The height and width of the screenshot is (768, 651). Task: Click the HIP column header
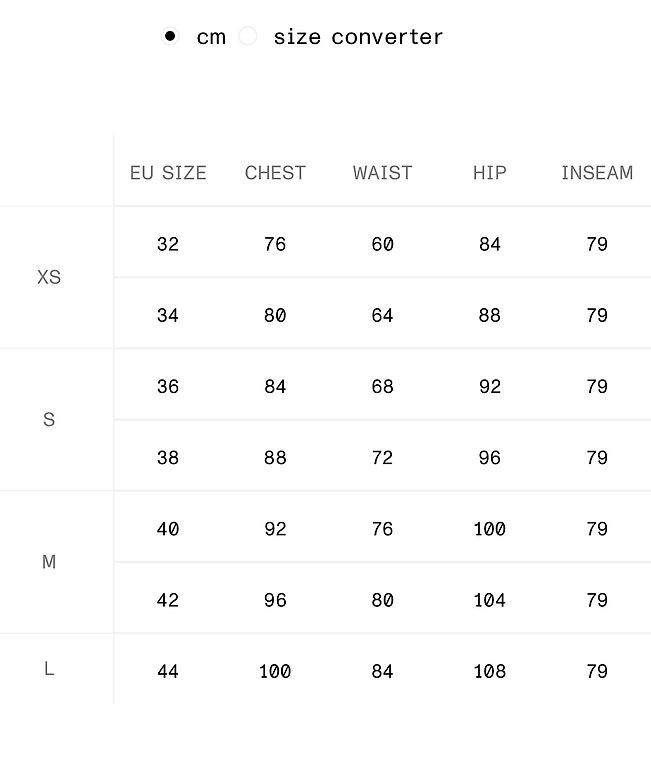[x=490, y=173]
